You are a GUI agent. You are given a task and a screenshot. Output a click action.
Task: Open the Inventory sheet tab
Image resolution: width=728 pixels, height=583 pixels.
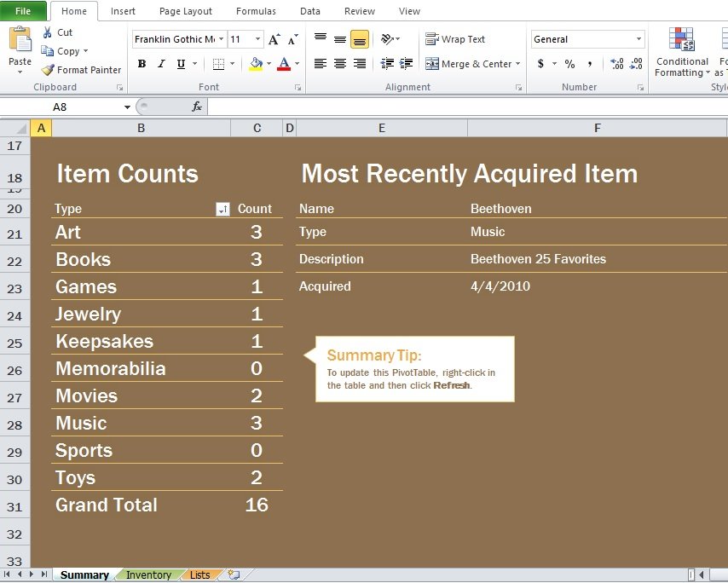[148, 574]
